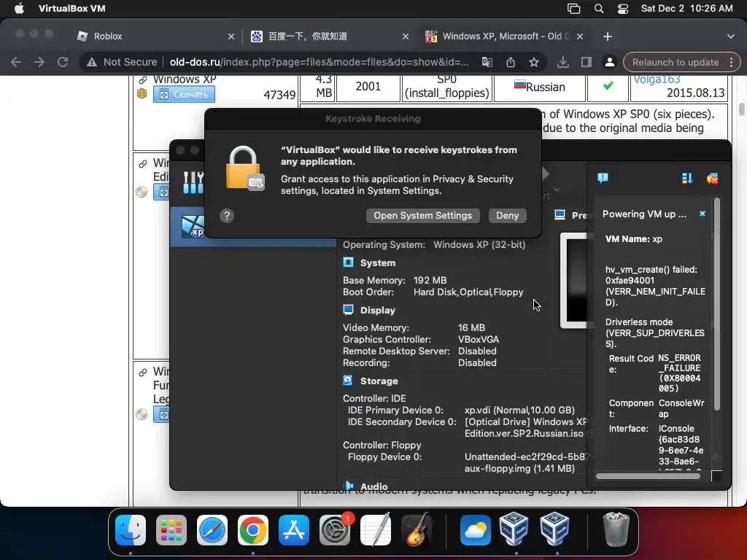Screen dimensions: 747x560
Task: Click Relaunch to update button
Action: pos(675,63)
